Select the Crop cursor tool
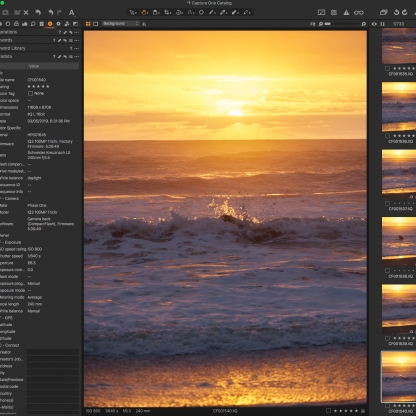416x416 pixels. pos(167,13)
